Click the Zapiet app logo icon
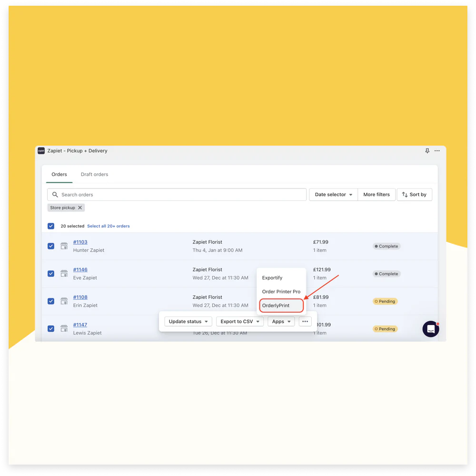The image size is (476, 476). pos(41,151)
